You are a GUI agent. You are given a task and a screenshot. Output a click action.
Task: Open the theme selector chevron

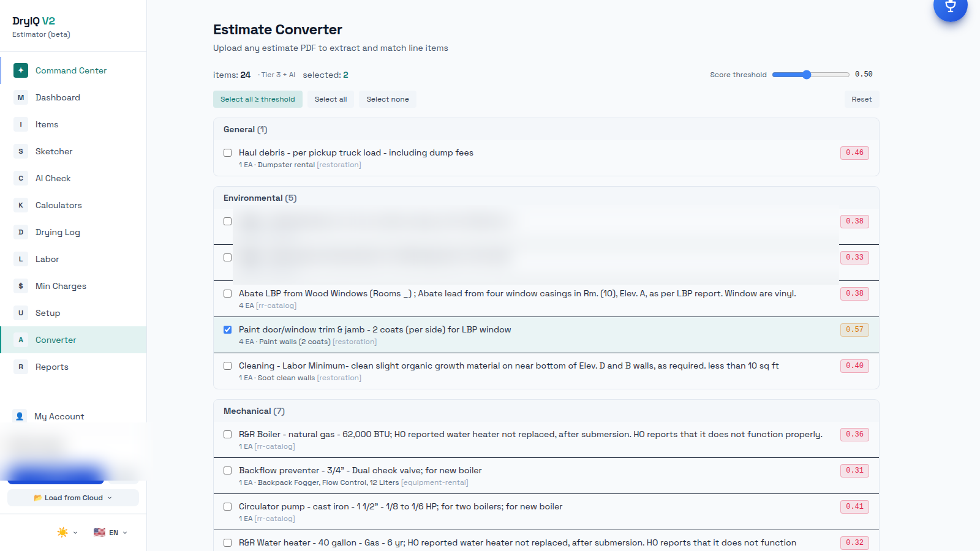[x=75, y=533]
